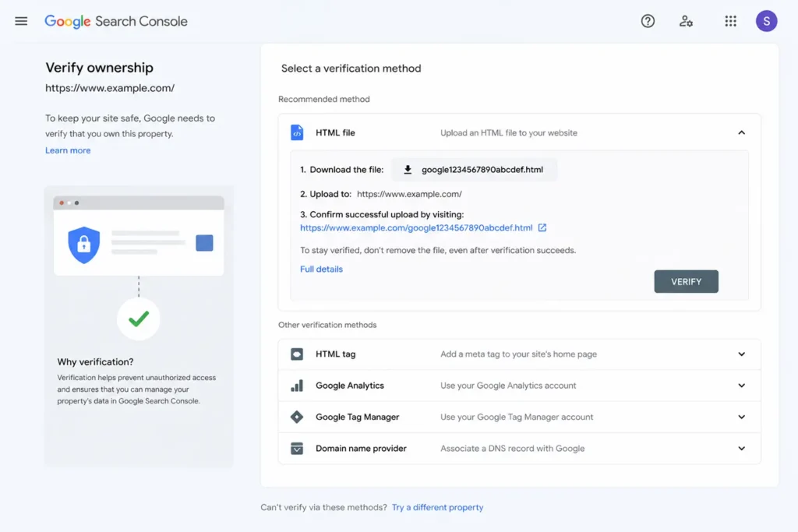Expand the Domain name provider chevron
The image size is (798, 532).
point(742,449)
